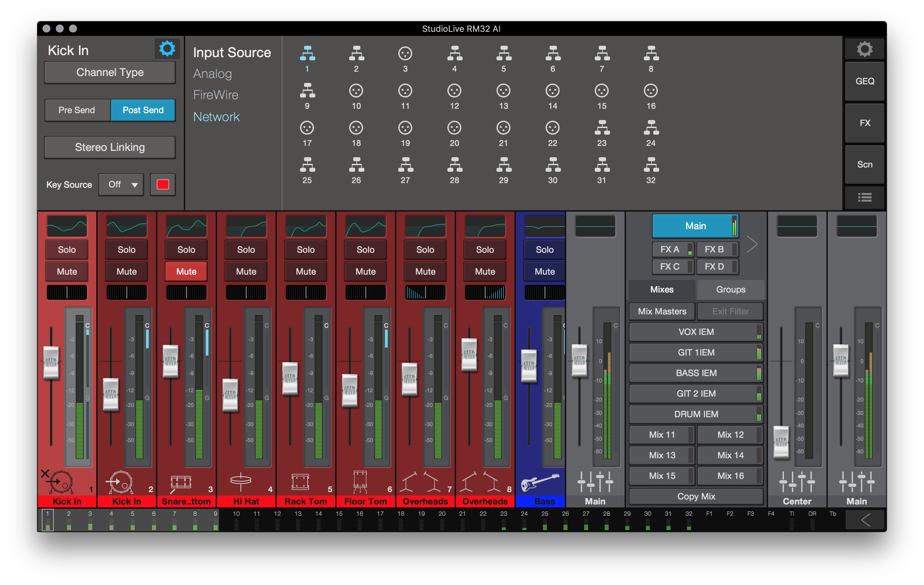Open the list view icon below Scn

[865, 197]
